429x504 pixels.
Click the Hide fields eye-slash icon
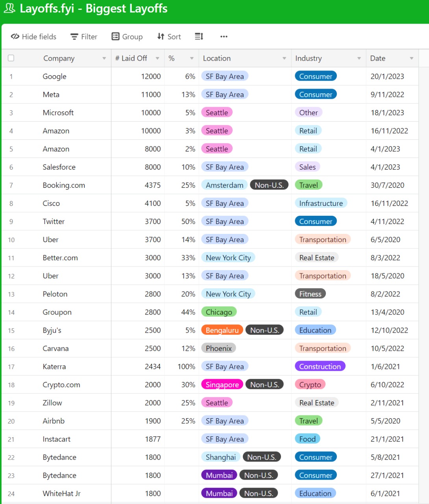coord(15,37)
